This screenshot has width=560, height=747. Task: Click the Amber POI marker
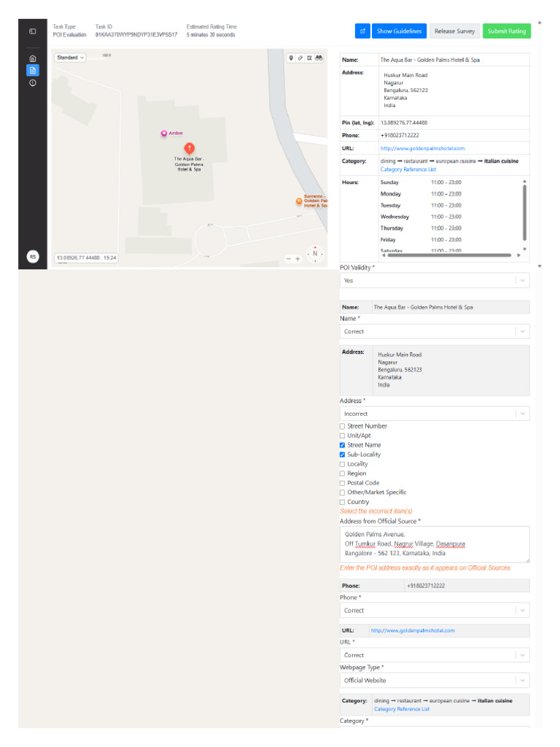[x=164, y=133]
